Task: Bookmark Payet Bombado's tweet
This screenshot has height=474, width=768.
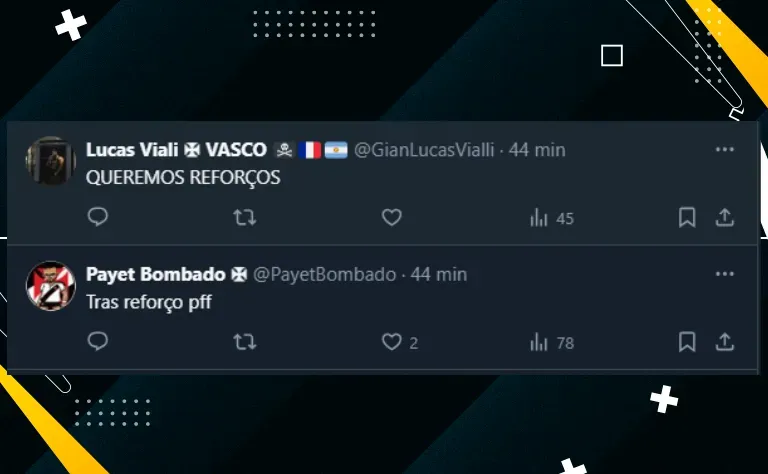Action: pos(687,341)
